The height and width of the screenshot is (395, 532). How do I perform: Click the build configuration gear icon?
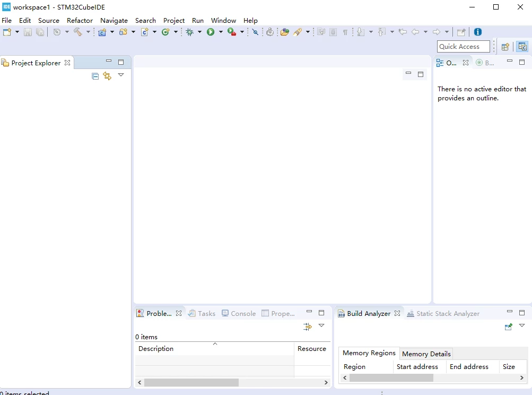point(57,32)
